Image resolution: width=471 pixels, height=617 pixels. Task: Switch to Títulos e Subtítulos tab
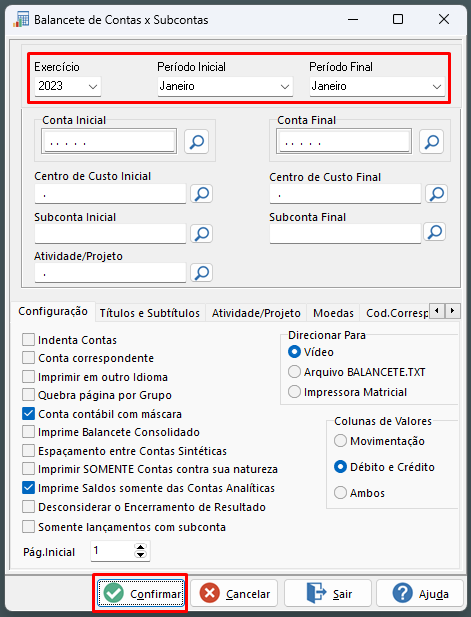pyautogui.click(x=150, y=313)
